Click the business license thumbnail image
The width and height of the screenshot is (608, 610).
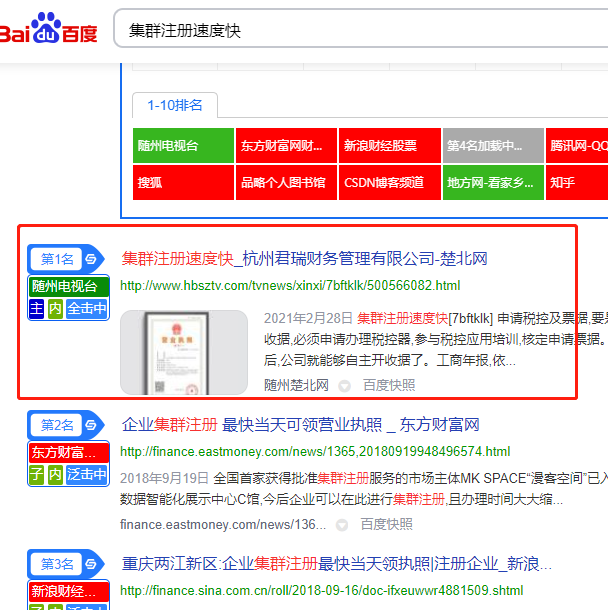184,352
